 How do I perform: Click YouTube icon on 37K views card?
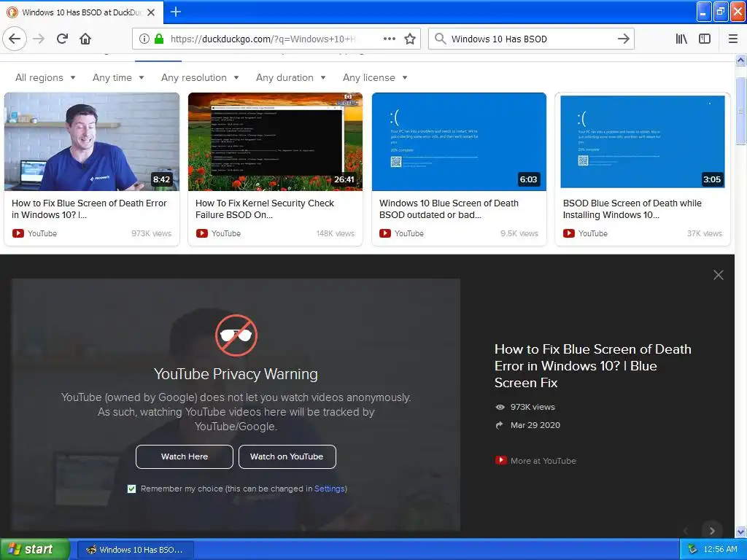coord(569,233)
